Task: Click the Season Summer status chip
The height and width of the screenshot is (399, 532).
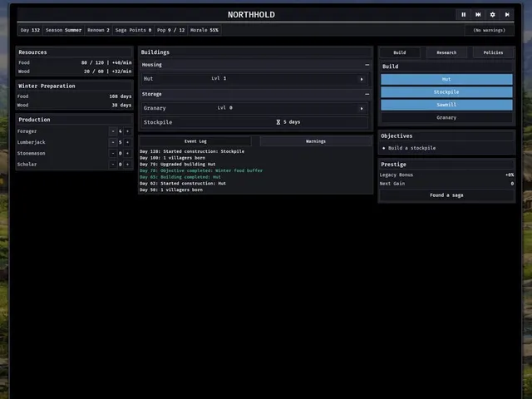Action: [63, 30]
